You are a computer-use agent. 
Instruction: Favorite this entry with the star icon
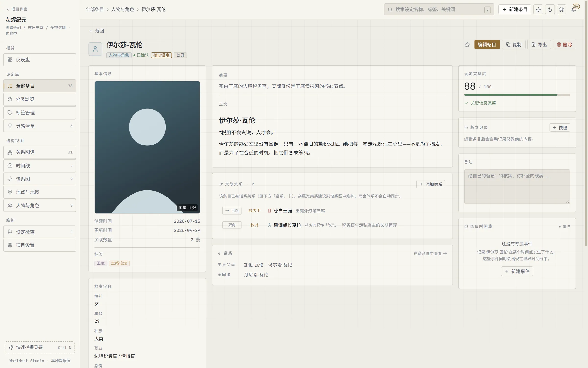point(467,45)
